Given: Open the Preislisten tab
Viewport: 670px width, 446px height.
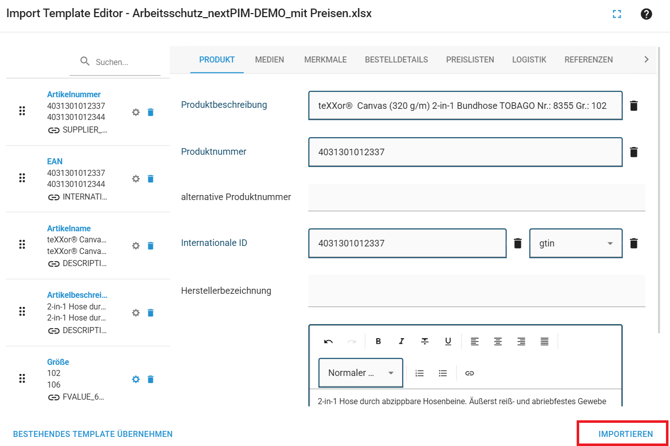Looking at the screenshot, I should 470,60.
